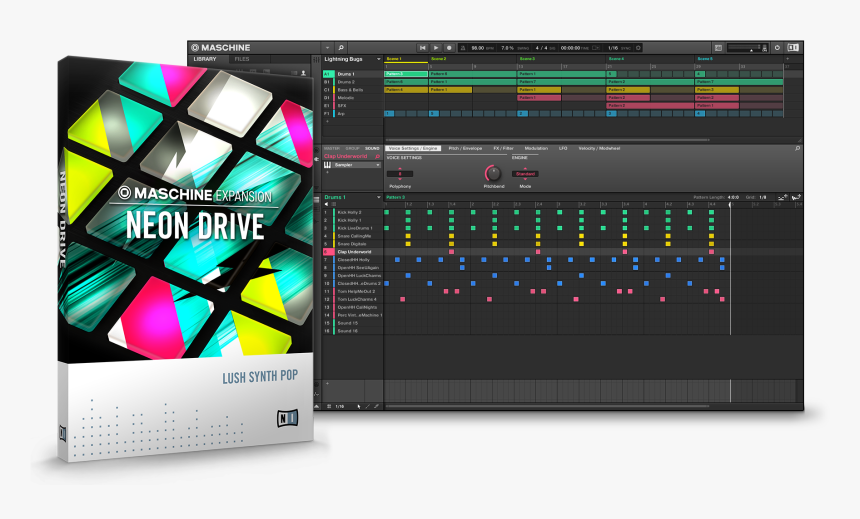Image resolution: width=860 pixels, height=519 pixels.
Task: Open the LFO page
Action: [563, 148]
